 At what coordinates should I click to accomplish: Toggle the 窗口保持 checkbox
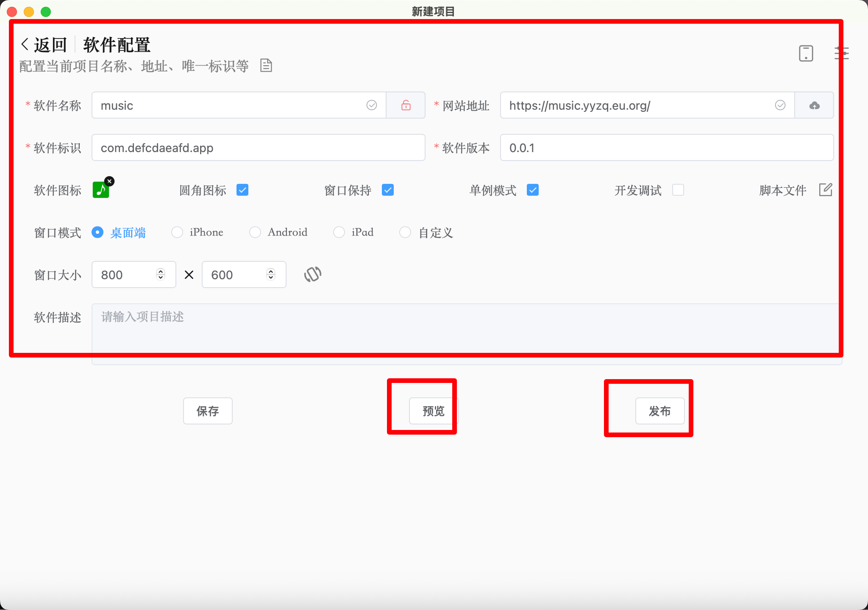pyautogui.click(x=388, y=190)
